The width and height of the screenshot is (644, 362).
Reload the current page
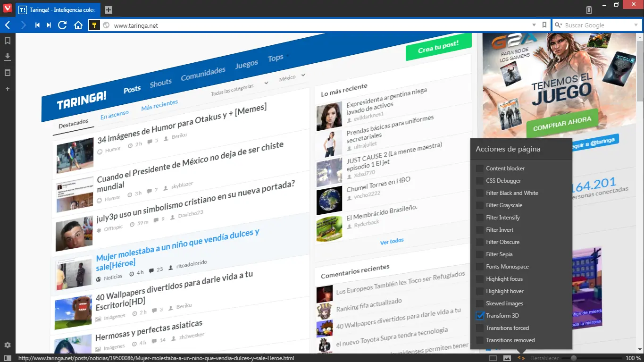click(62, 25)
